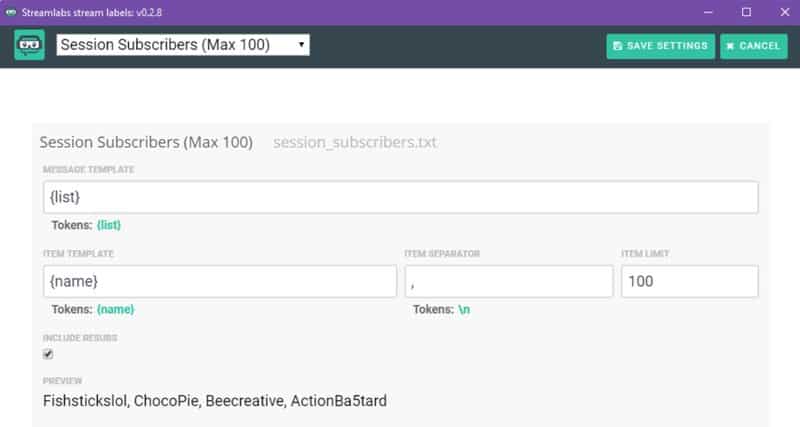Focus the Item Separator input field
The image size is (800, 427).
pos(509,281)
